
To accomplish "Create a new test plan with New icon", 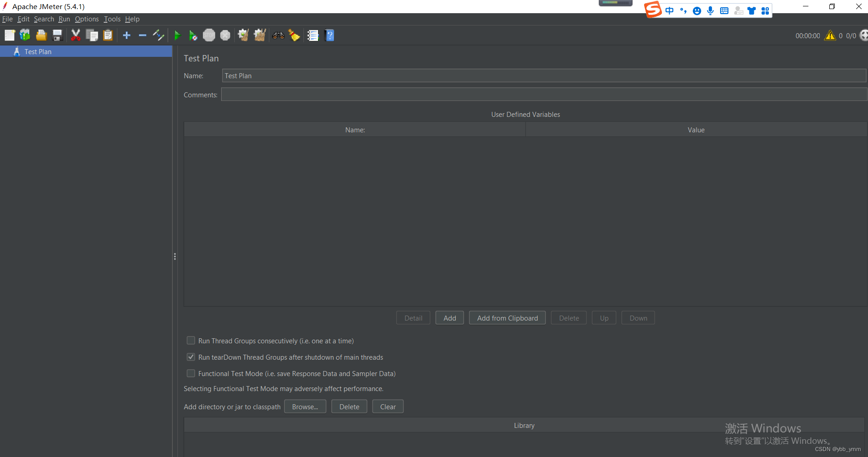I will click(x=10, y=35).
